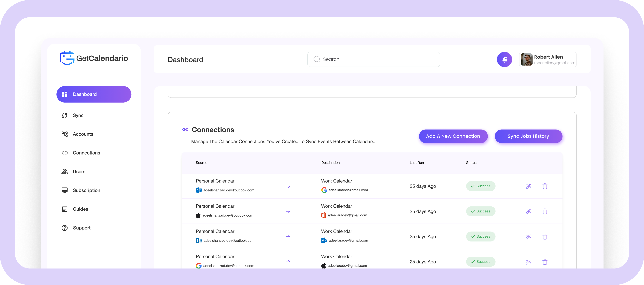Click the Users icon in the sidebar
644x285 pixels.
64,172
